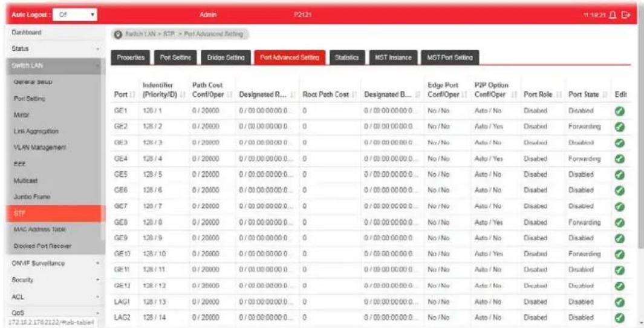The width and height of the screenshot is (644, 328).
Task: Open Port Setting in sidebar
Action: 54,99
